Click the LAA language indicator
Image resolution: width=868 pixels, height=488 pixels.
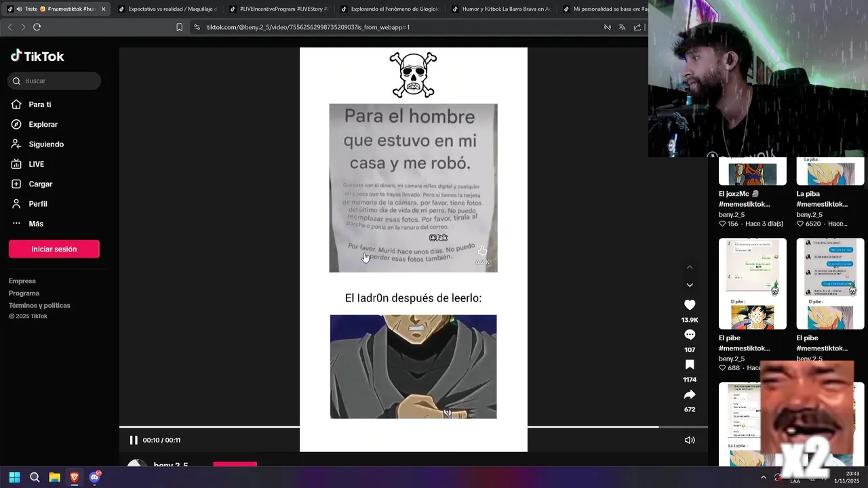795,481
